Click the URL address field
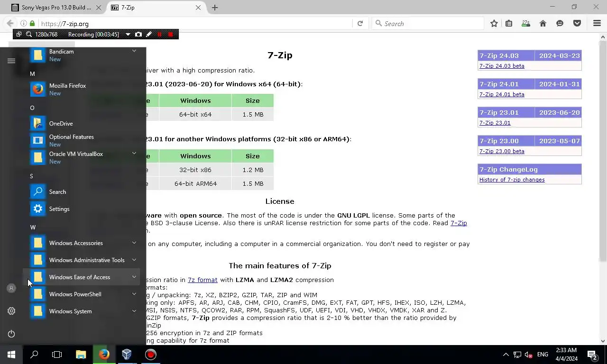This screenshot has height=364, width=607. pyautogui.click(x=194, y=24)
